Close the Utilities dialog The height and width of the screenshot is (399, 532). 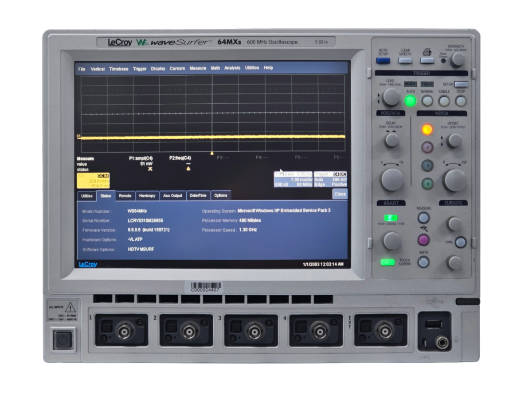pos(340,194)
